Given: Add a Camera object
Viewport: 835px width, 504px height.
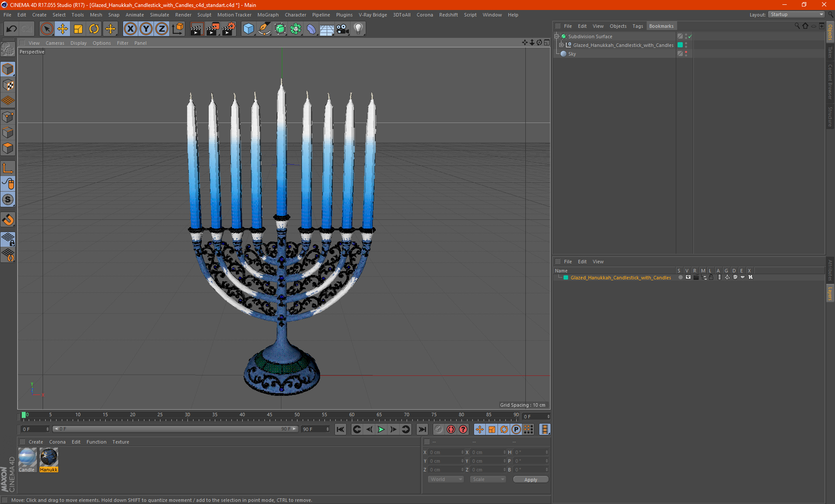Looking at the screenshot, I should click(343, 29).
